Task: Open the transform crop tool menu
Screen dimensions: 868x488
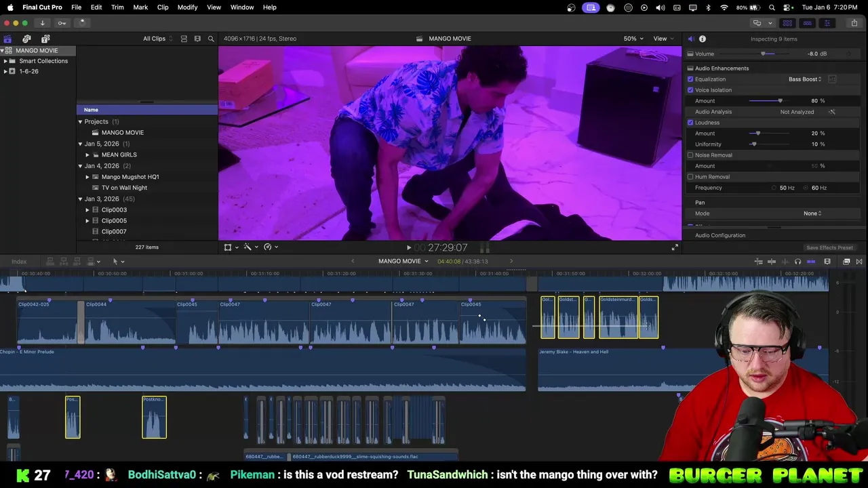Action: tap(231, 247)
